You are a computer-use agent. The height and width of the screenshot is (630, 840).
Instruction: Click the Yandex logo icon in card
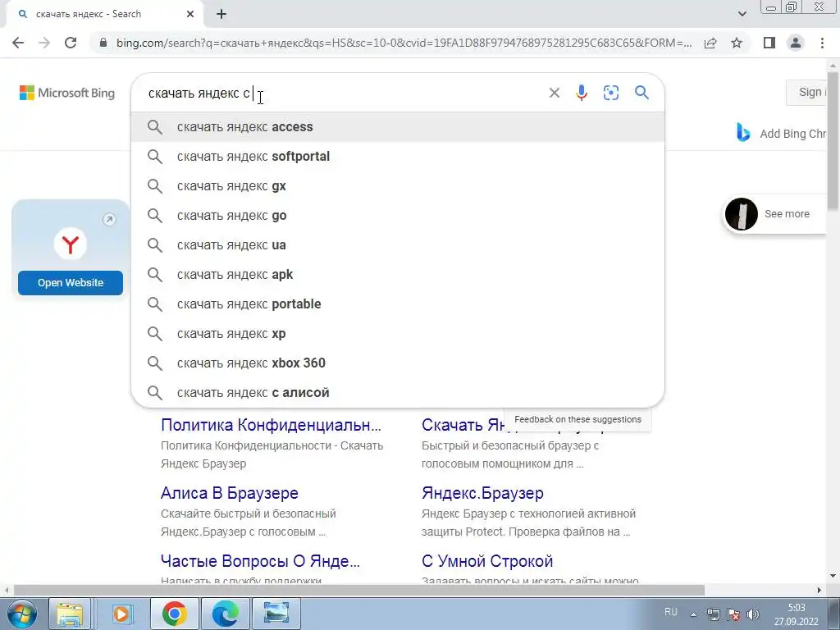click(x=71, y=244)
